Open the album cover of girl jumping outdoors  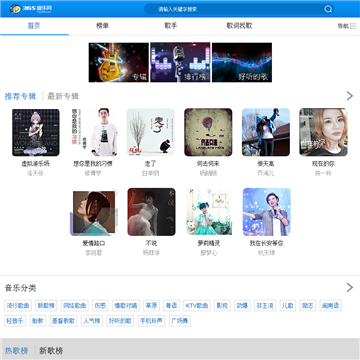click(x=266, y=132)
